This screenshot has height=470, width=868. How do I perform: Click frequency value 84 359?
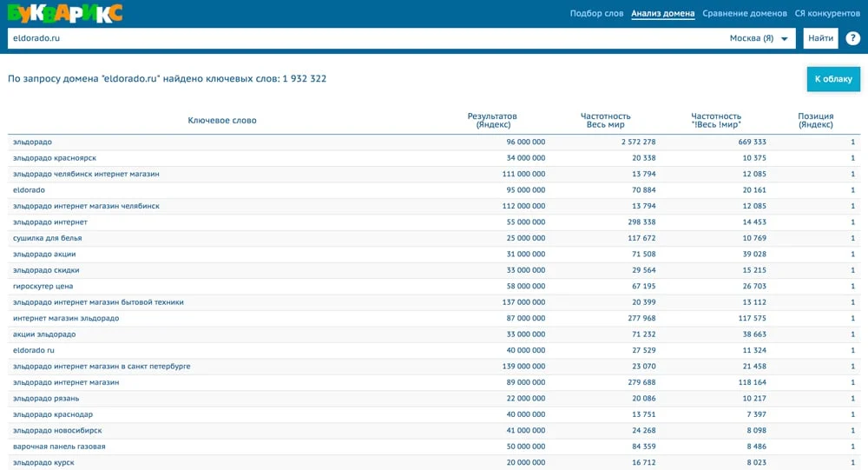tap(644, 447)
